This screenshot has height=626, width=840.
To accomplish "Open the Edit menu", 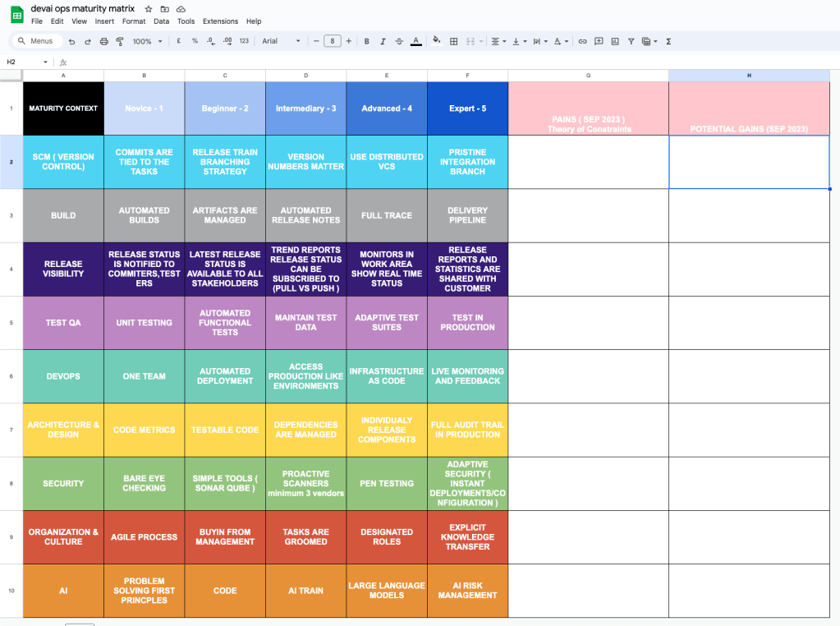I will coord(57,21).
